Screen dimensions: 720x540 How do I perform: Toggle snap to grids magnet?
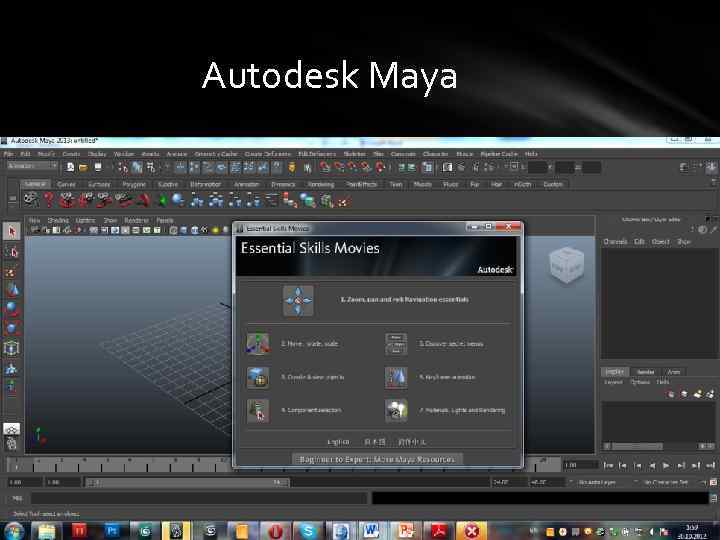[325, 168]
